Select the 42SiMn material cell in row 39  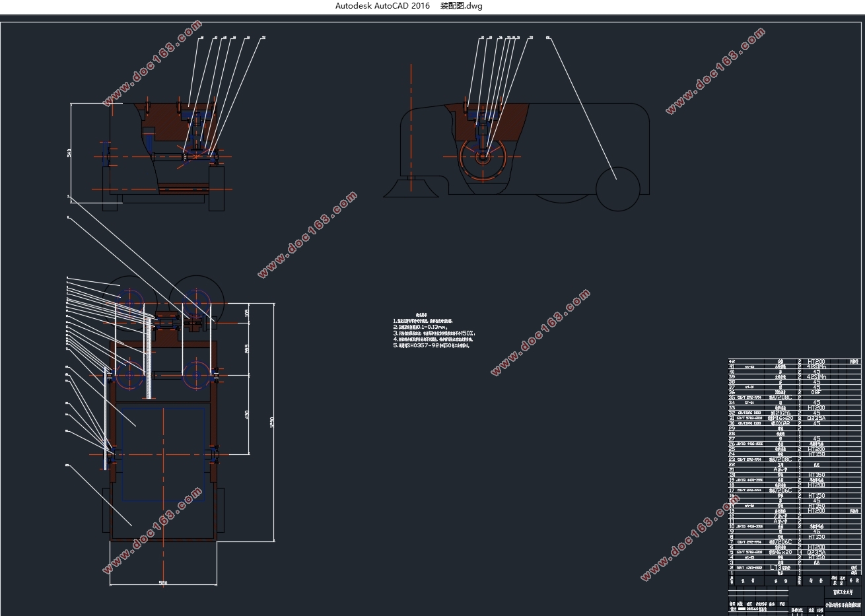tap(816, 376)
